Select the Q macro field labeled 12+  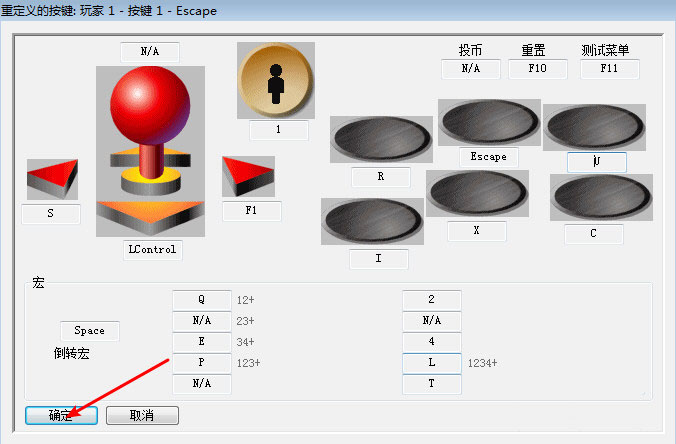[202, 300]
